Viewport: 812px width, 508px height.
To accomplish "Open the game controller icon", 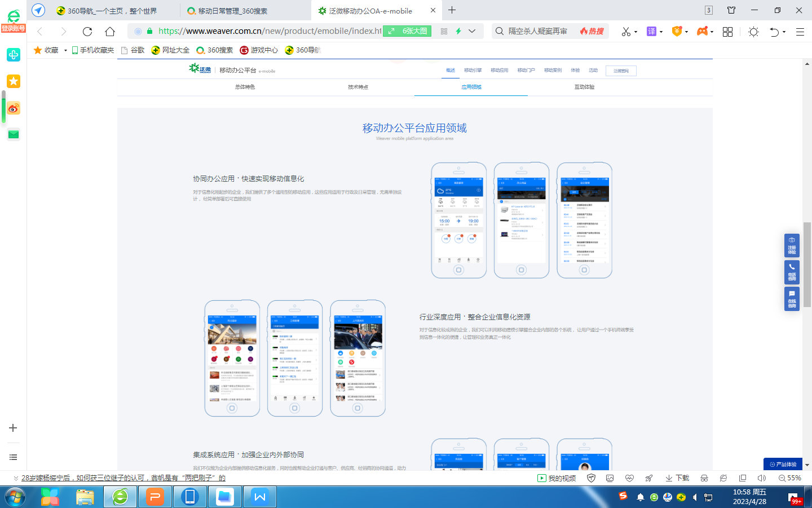I will pos(702,32).
